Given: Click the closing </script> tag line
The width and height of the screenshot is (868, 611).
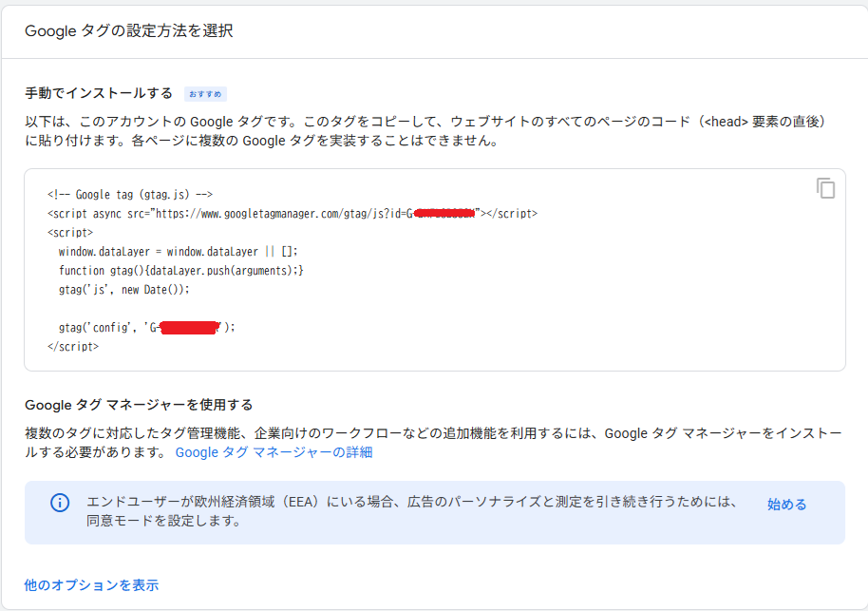Looking at the screenshot, I should tap(73, 346).
